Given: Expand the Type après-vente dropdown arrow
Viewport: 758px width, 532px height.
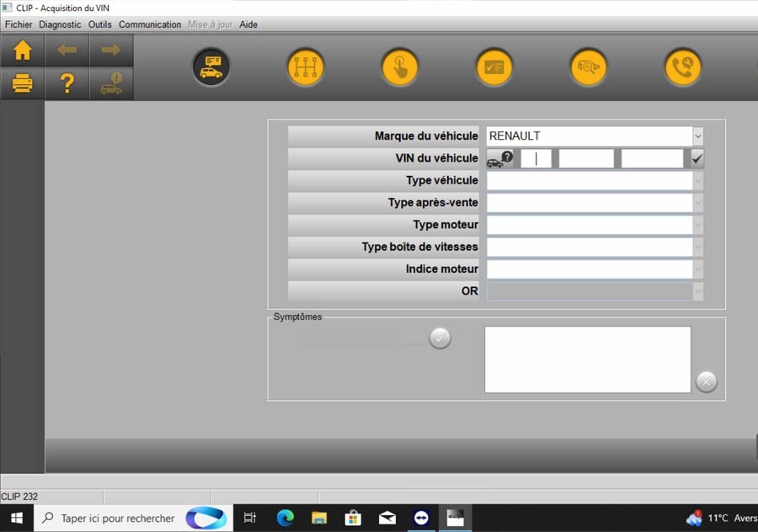Looking at the screenshot, I should [x=698, y=203].
